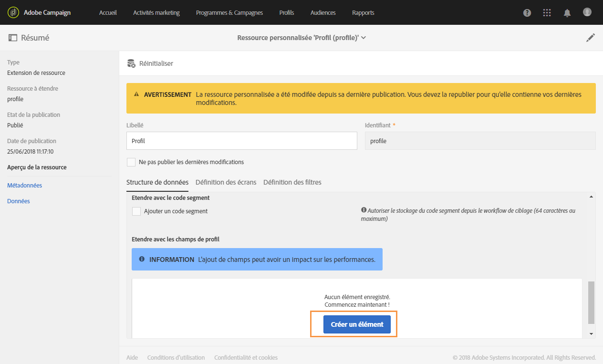Click the Adobe Campaign logo icon
603x364 pixels.
tap(13, 12)
